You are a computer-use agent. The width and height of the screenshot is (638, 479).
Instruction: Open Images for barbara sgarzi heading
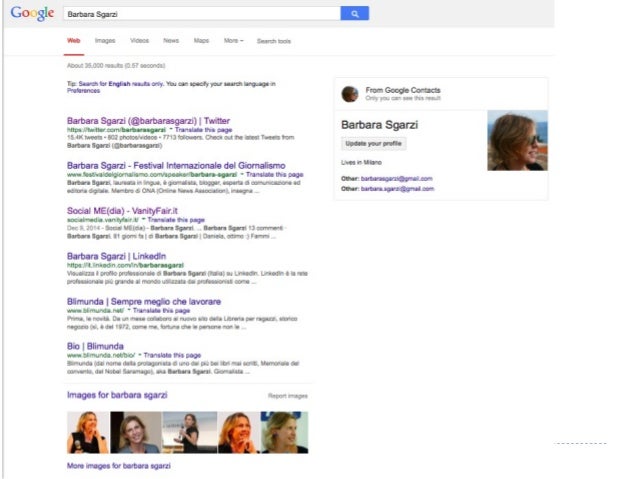click(x=117, y=395)
